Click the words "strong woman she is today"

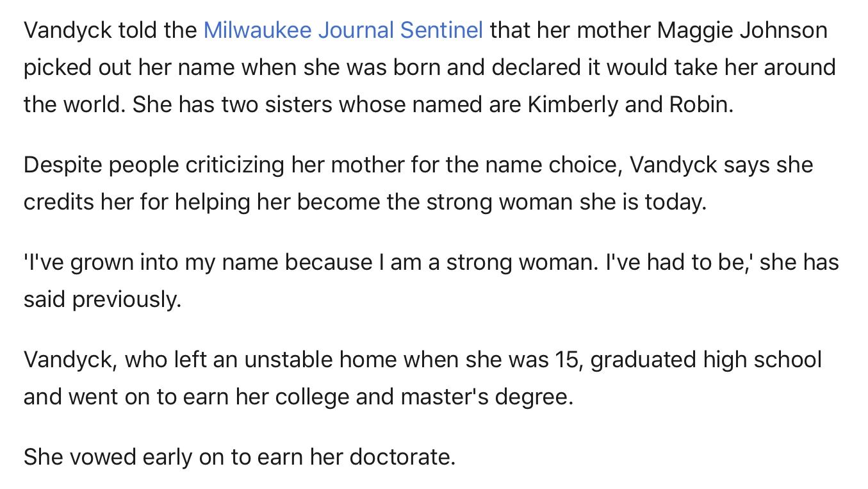point(568,202)
